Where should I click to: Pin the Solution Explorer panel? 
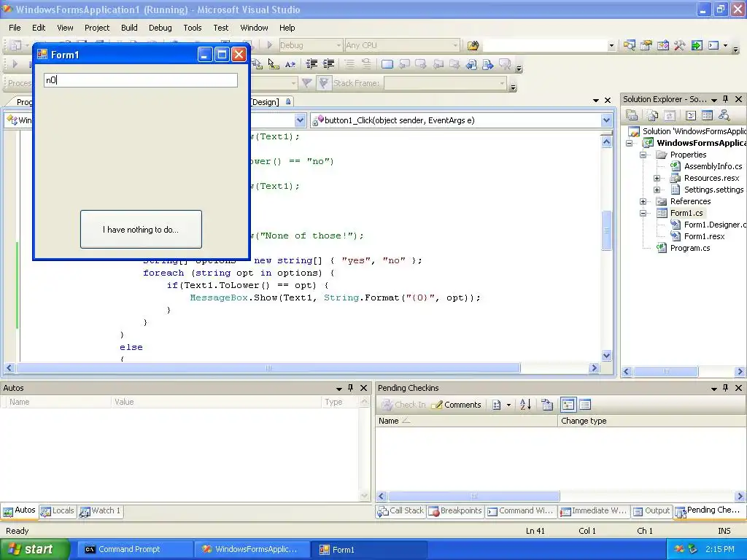(x=726, y=99)
